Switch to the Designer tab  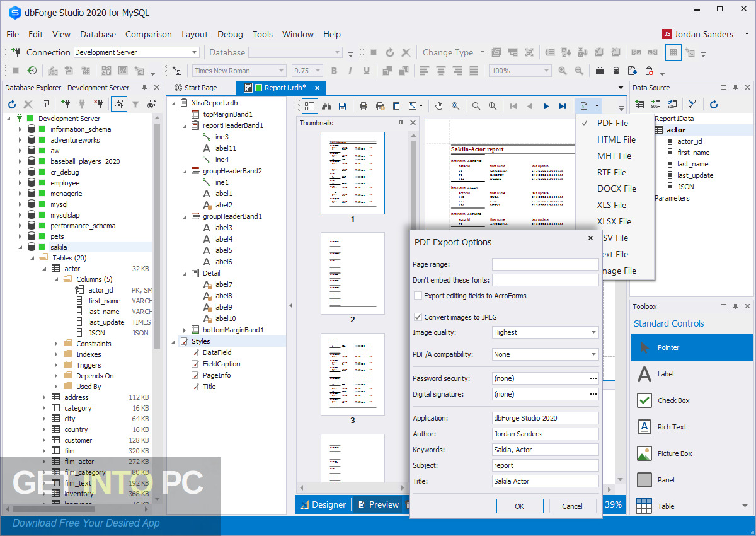[x=323, y=504]
